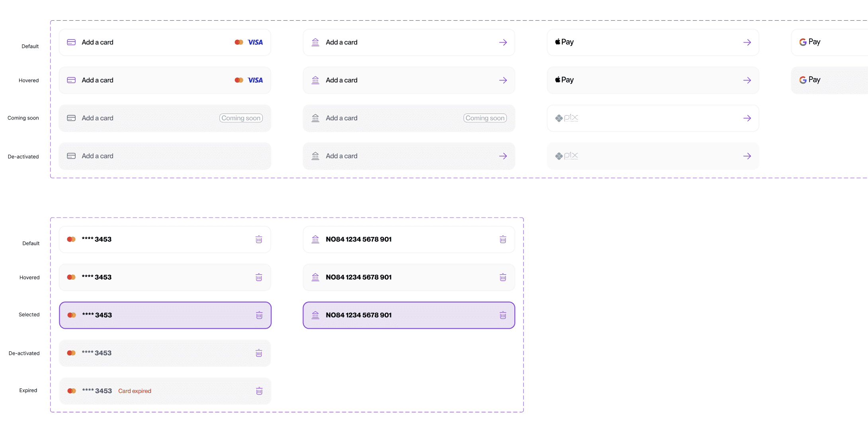
Task: Click Add a card text in De-activated card row
Action: [98, 156]
